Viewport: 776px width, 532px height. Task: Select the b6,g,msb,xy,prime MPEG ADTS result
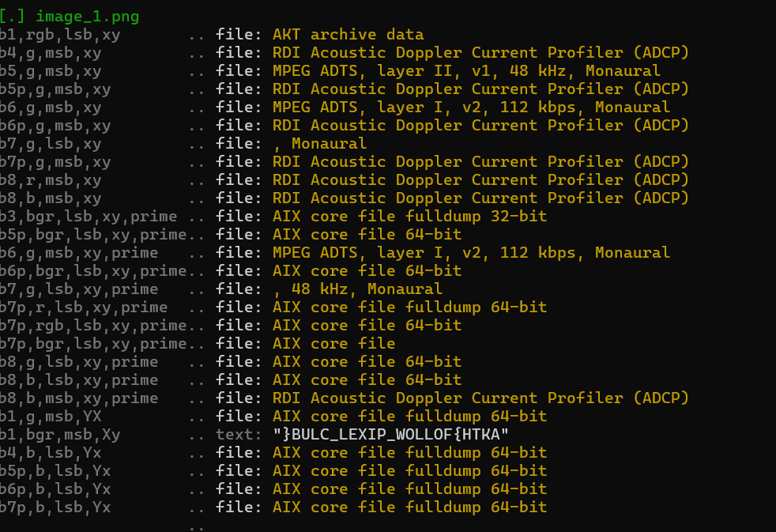tap(471, 252)
